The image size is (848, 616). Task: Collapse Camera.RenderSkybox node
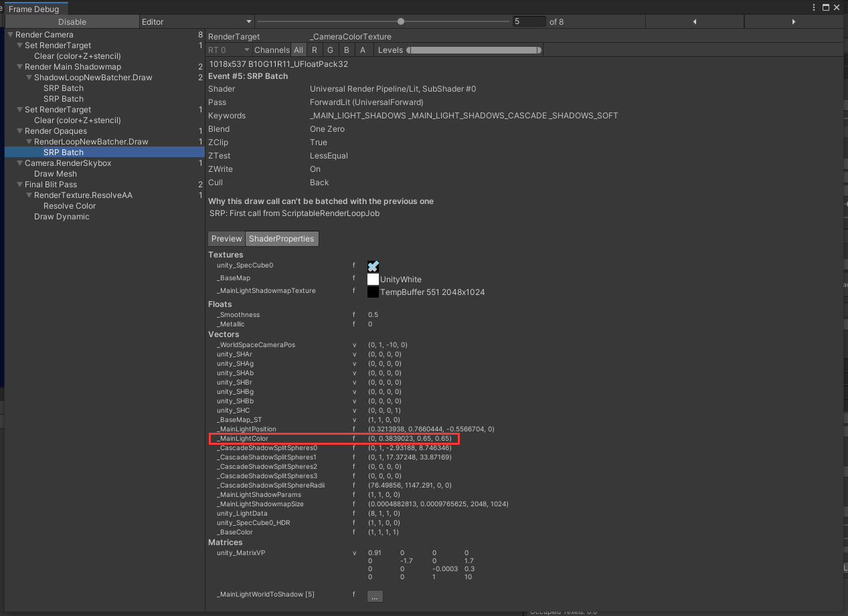pos(19,163)
